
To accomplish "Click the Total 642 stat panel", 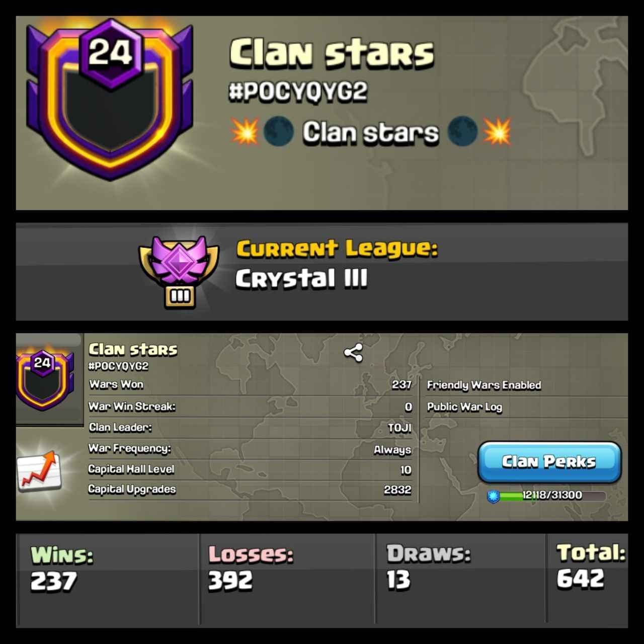I will (x=587, y=580).
